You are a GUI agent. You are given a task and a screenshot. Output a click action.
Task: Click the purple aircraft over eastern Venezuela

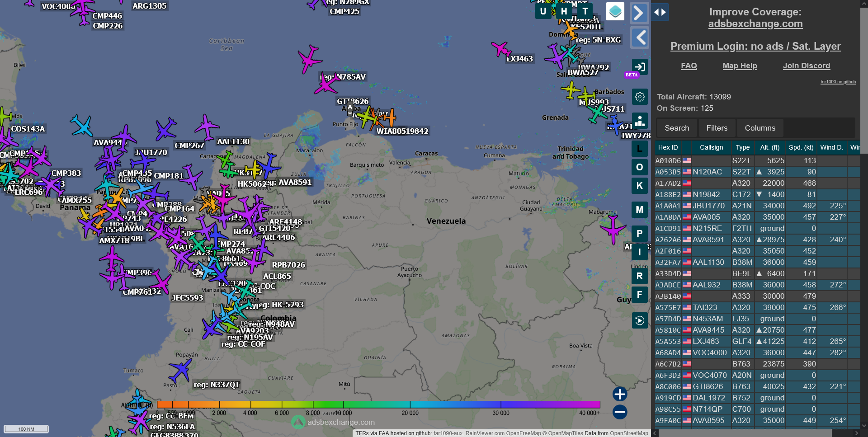(x=613, y=229)
